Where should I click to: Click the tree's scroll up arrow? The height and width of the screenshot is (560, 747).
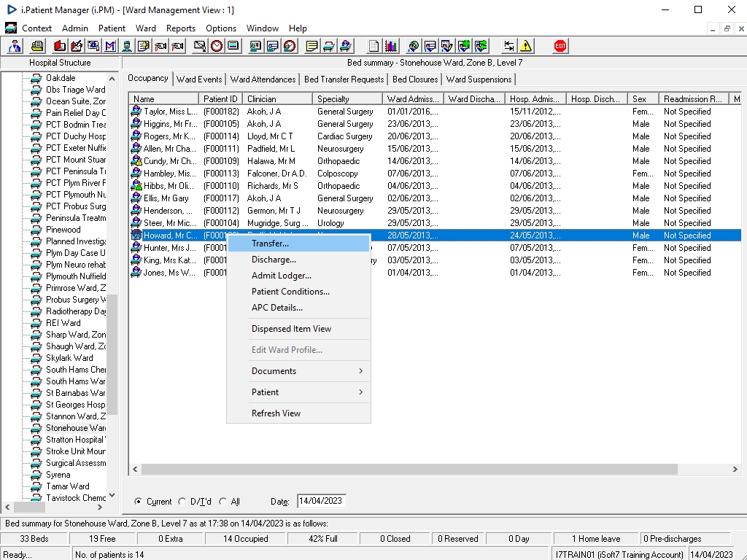coord(112,79)
